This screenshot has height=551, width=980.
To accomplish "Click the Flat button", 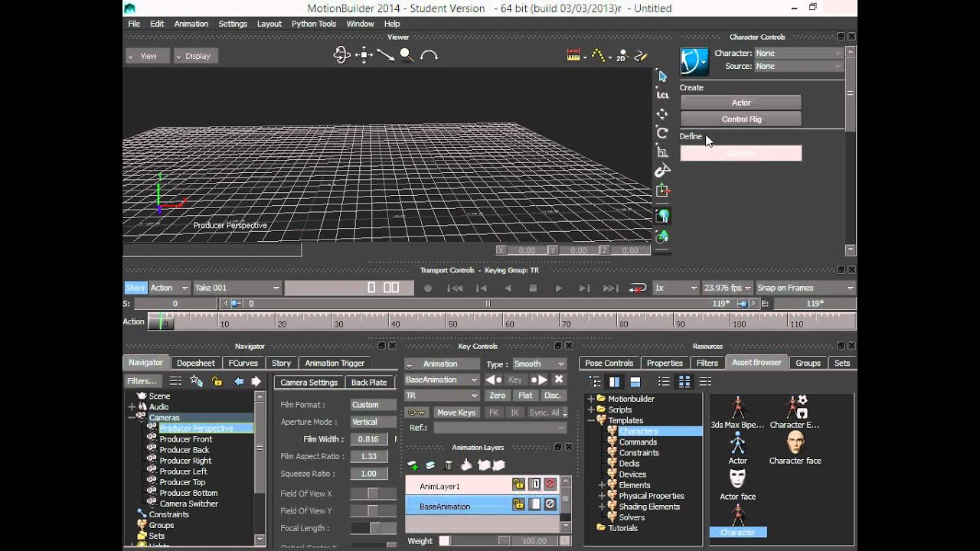I will [525, 396].
